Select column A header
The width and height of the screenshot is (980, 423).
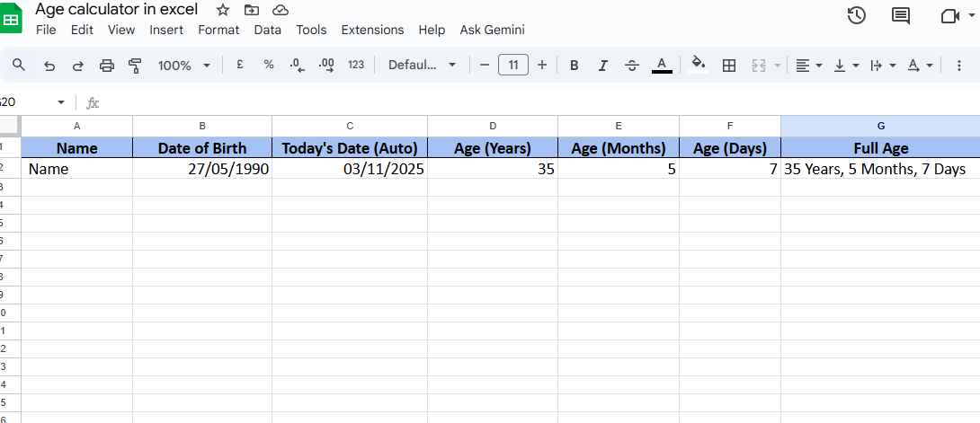77,126
